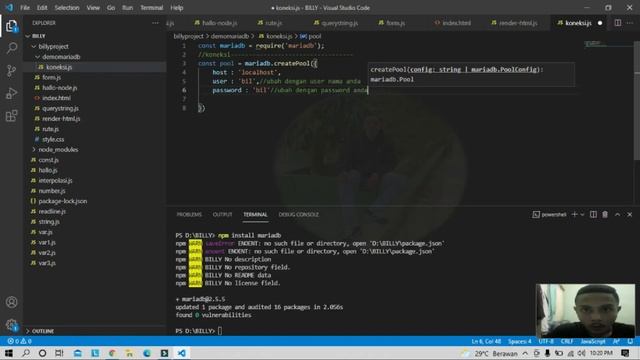Viewport: 640px width, 360px height.
Task: Open Task View in taskbar
Action: coord(59,353)
